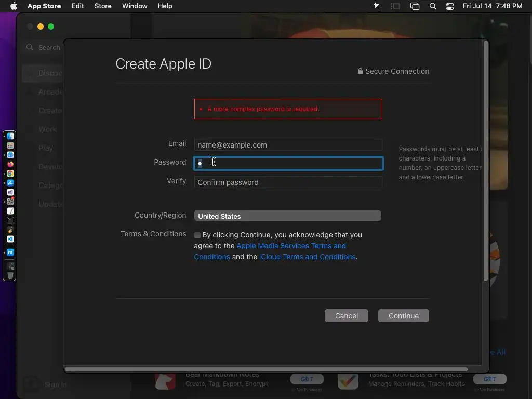Viewport: 532px width, 399px height.
Task: Open the iCloud Terms and Conditions link
Action: 308,257
